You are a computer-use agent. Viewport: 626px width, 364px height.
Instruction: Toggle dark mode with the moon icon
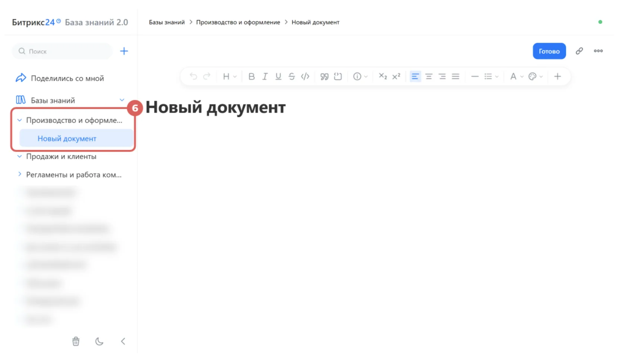[99, 341]
